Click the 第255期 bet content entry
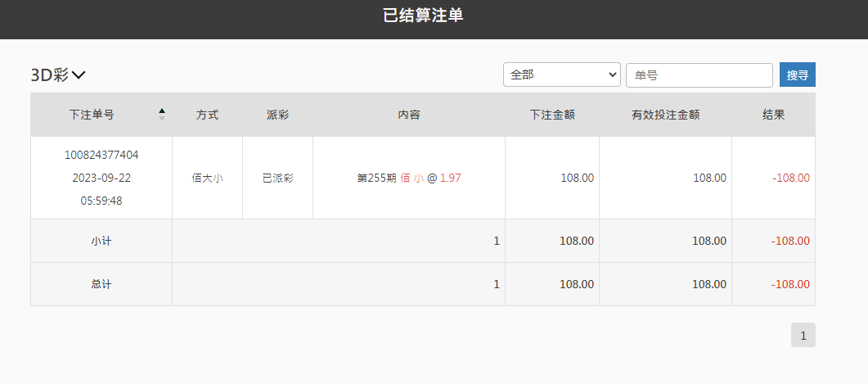The height and width of the screenshot is (384, 868). 409,178
